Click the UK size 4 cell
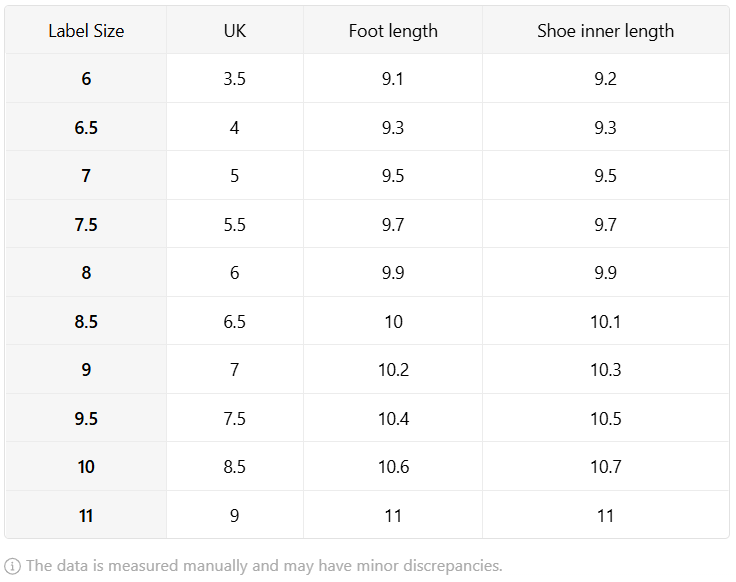The image size is (736, 582). 235,127
